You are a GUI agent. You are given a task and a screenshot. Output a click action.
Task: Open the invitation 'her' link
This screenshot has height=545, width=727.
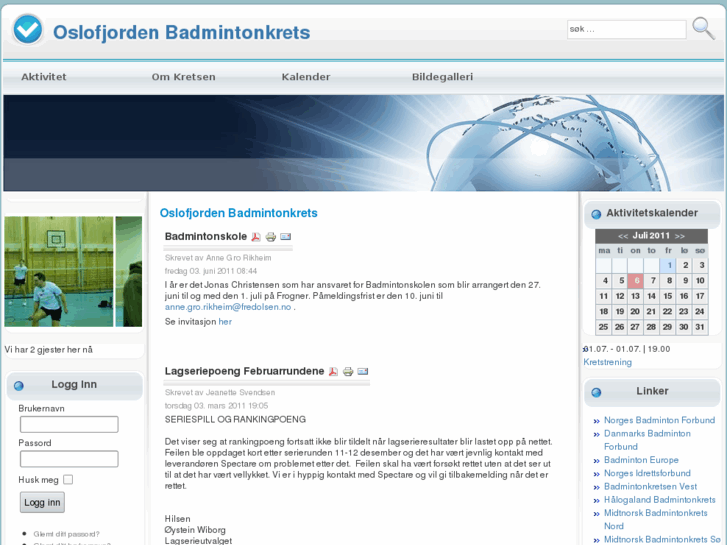(x=225, y=322)
